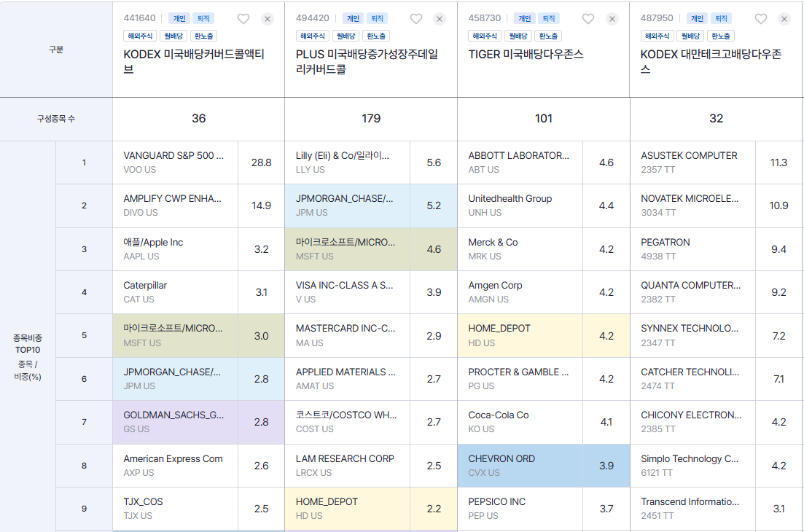
Task: Favorite PLUS 미국배당증가성장주데일리커버드콜 with heart icon
Action: 415,19
